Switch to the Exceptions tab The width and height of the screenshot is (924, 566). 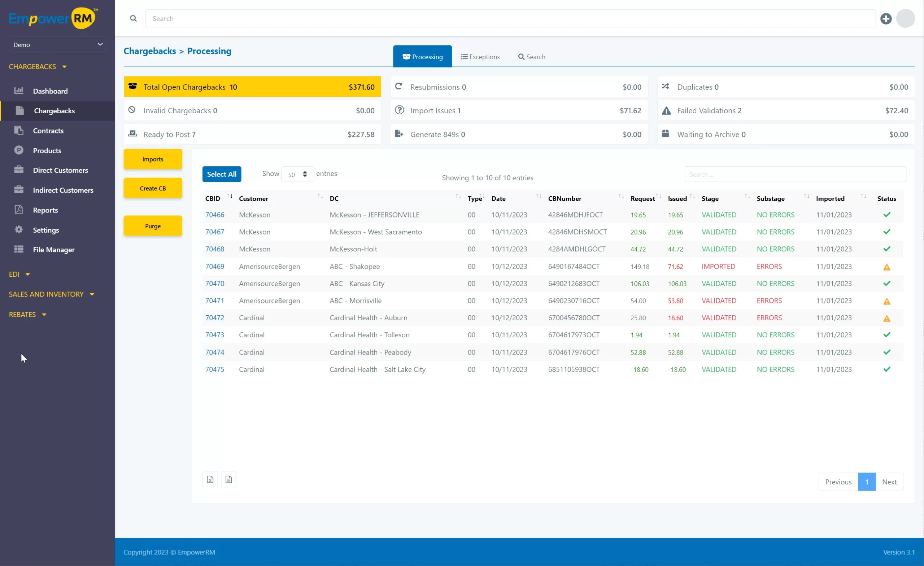[480, 57]
